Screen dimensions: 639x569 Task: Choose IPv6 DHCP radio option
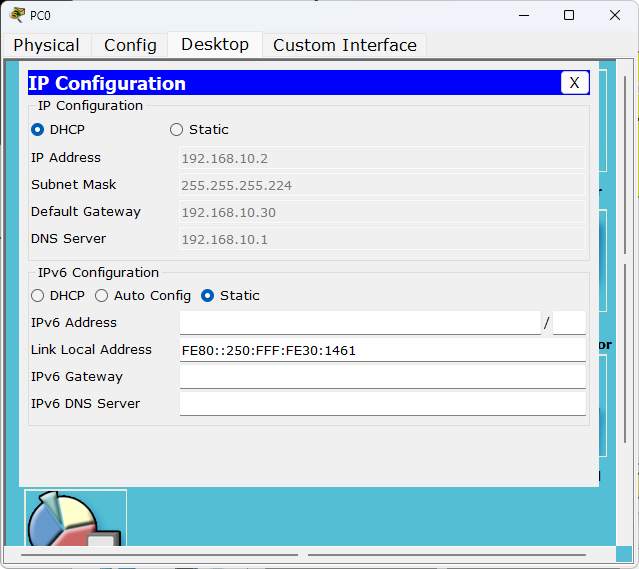pyautogui.click(x=37, y=296)
